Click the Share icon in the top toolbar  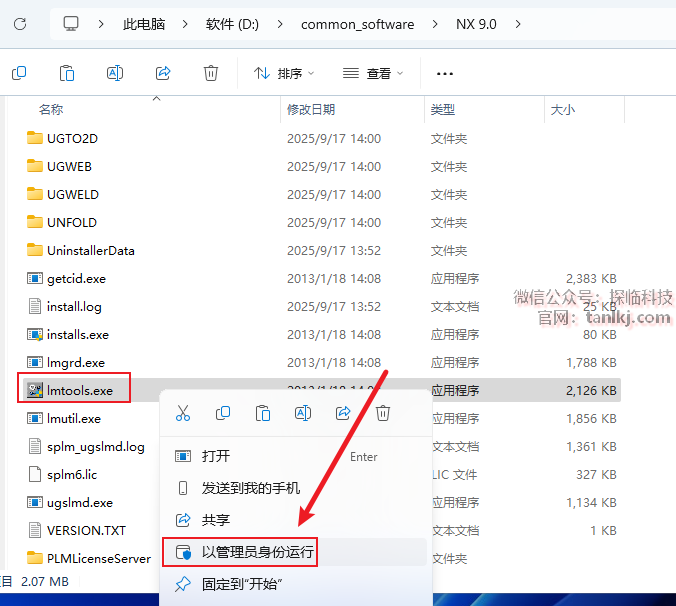(163, 73)
